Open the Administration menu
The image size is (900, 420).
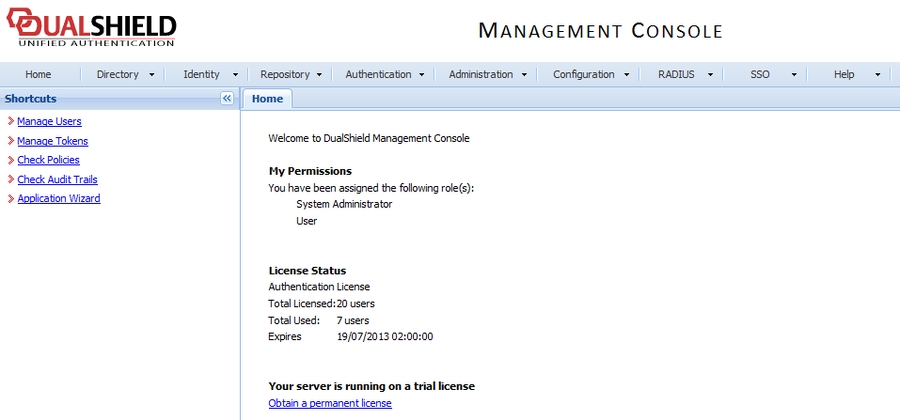(487, 74)
